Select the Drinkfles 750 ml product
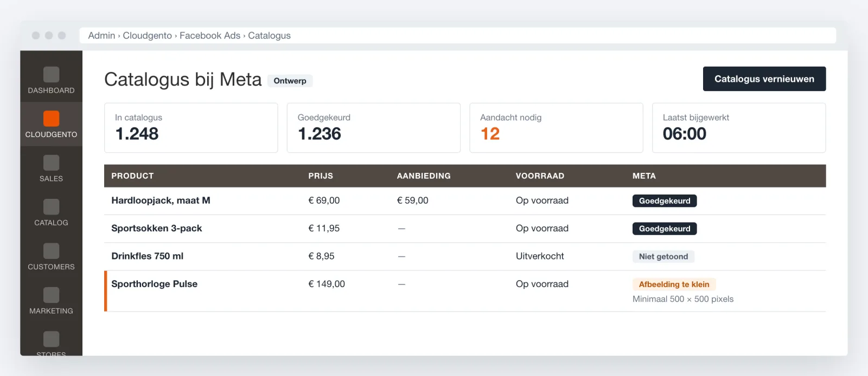Image resolution: width=868 pixels, height=376 pixels. [x=147, y=256]
